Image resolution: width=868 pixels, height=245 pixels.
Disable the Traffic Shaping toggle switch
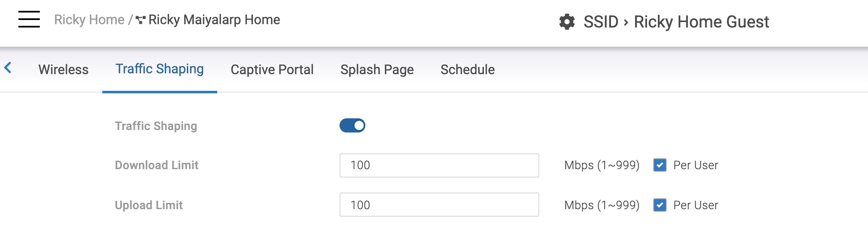(x=352, y=125)
